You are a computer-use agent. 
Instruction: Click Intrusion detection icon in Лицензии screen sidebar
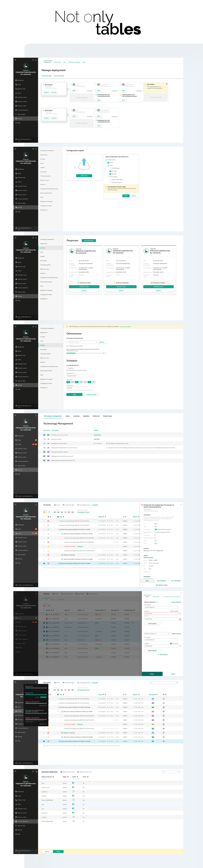[x=16, y=288]
